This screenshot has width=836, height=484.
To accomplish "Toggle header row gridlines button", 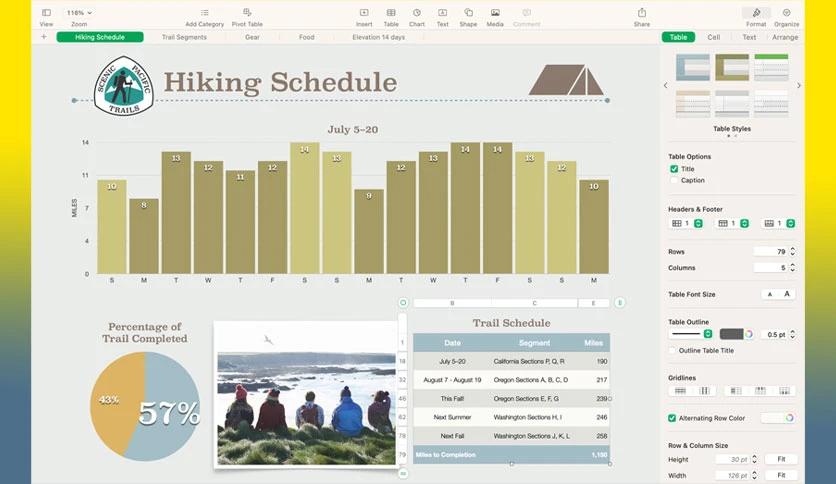I will [x=760, y=391].
